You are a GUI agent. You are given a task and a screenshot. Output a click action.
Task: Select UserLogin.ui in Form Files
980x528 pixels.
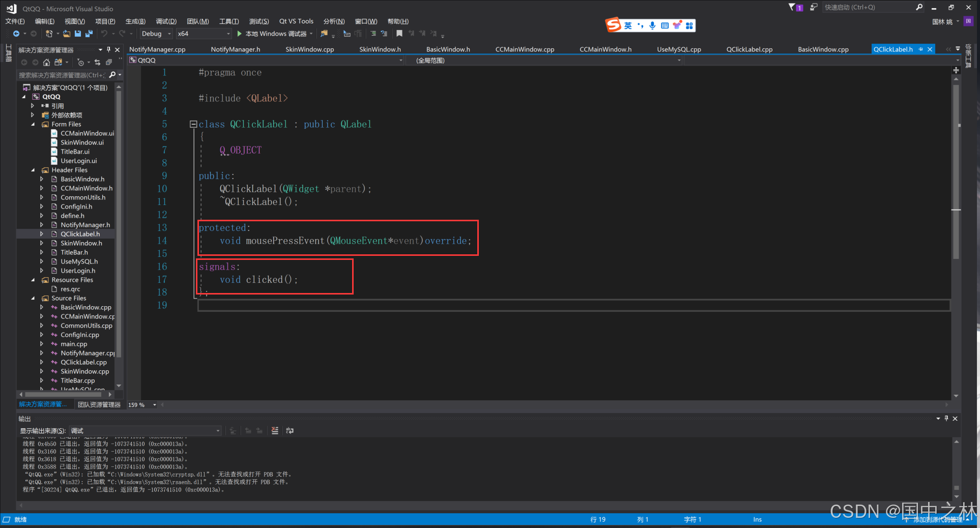pyautogui.click(x=78, y=161)
